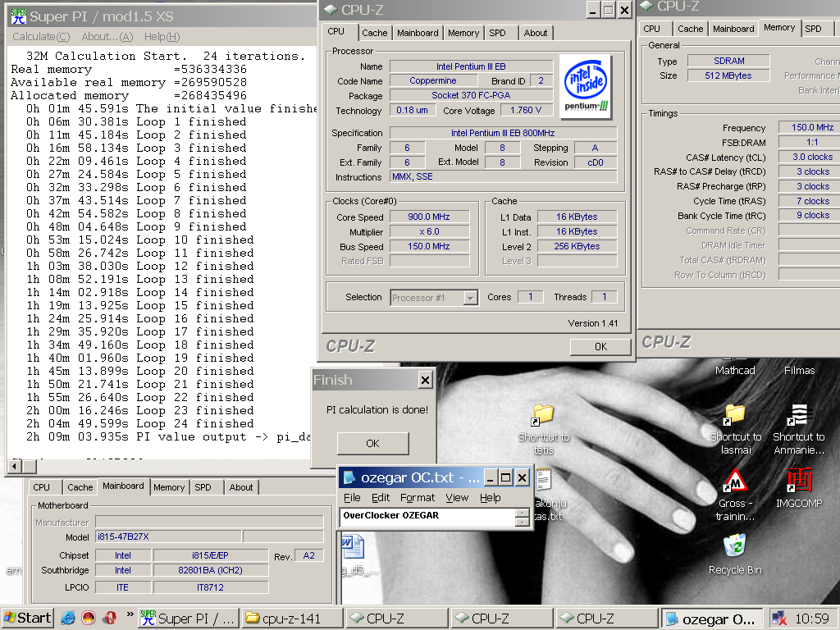Image resolution: width=840 pixels, height=630 pixels.
Task: Click Notepad scrollbar up arrow
Action: coord(522,513)
